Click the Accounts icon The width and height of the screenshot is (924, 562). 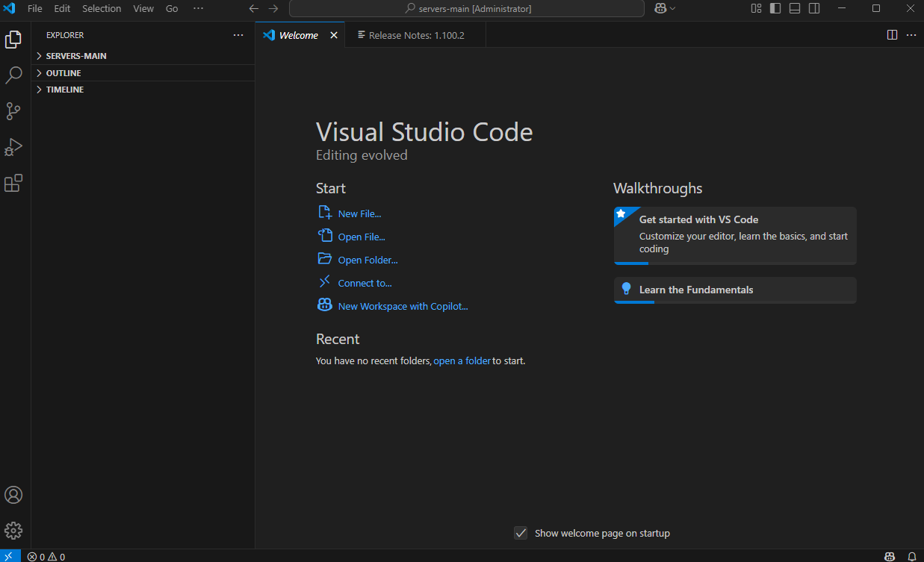pos(13,495)
